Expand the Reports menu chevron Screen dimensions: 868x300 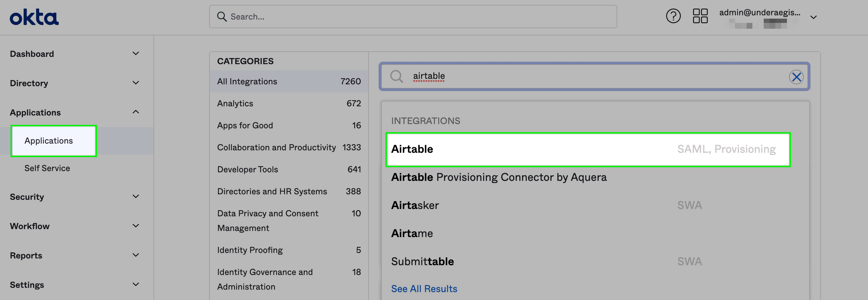pos(136,255)
